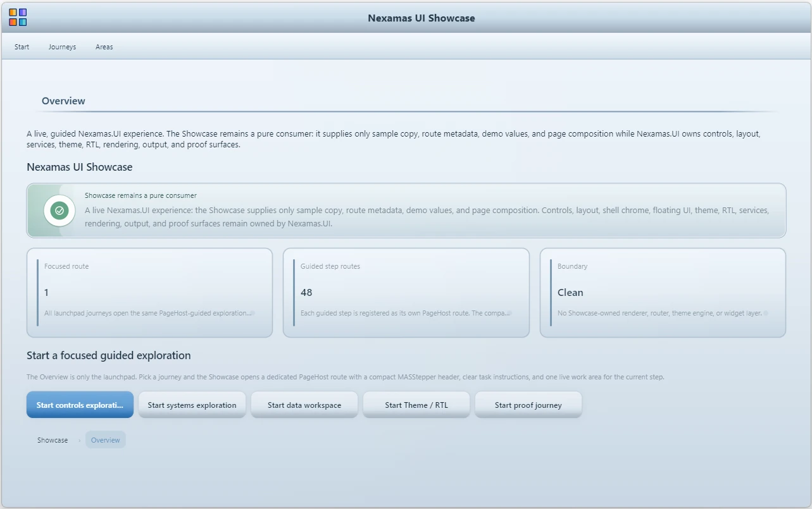The image size is (812, 509).
Task: Click 'All launchpad journeys open' description text
Action: (x=149, y=313)
